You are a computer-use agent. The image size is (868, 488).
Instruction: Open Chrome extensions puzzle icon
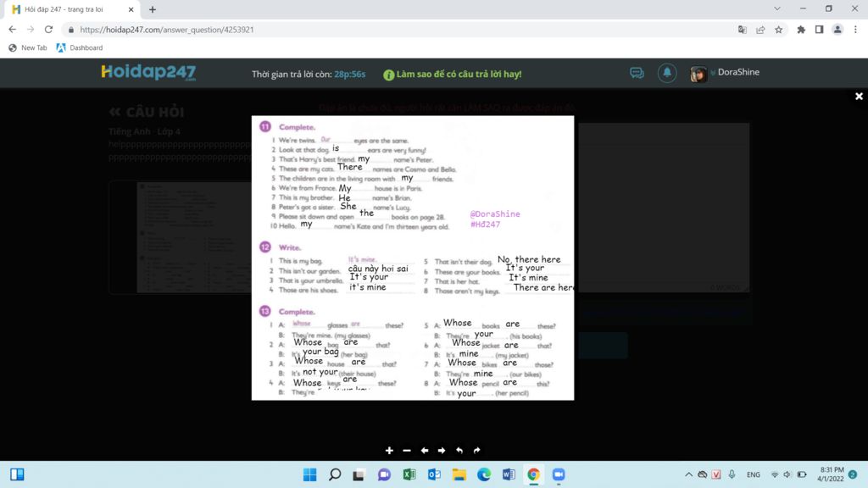(801, 30)
